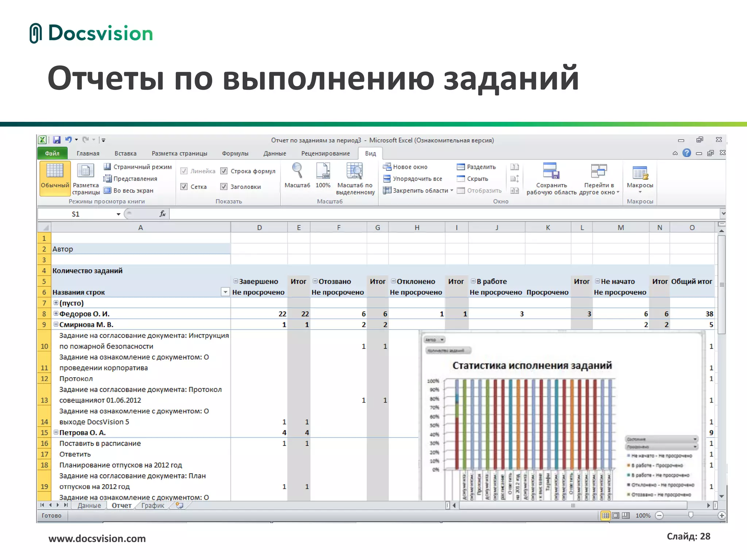
Task: Collapse the В работе column group
Action: [473, 281]
